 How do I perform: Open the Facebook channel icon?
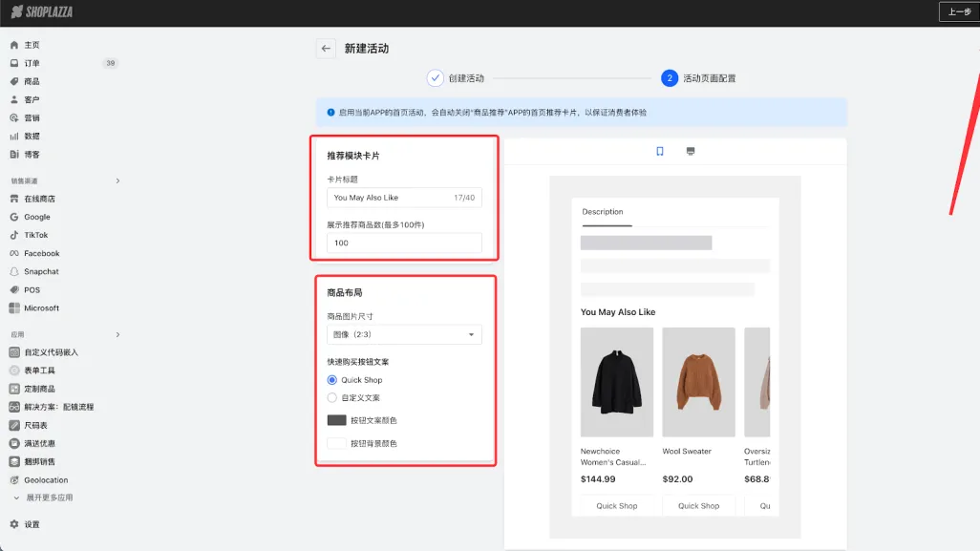point(14,253)
